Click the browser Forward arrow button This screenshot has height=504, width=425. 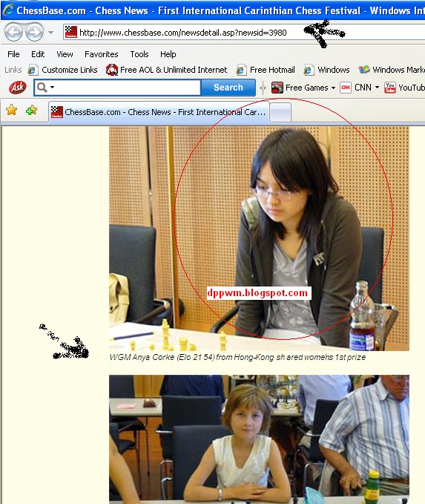pos(34,32)
